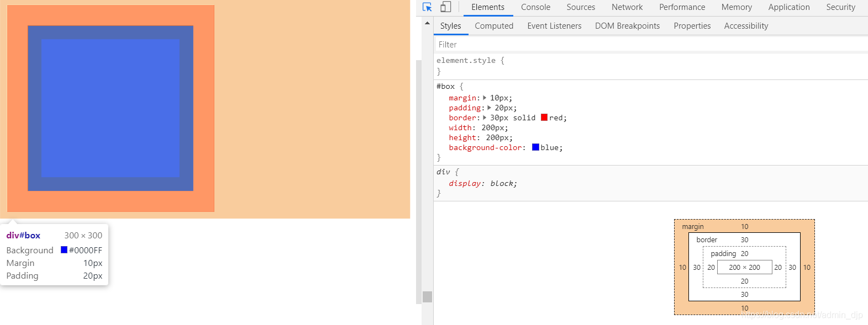
Task: Open the Elements panel tab
Action: [488, 7]
